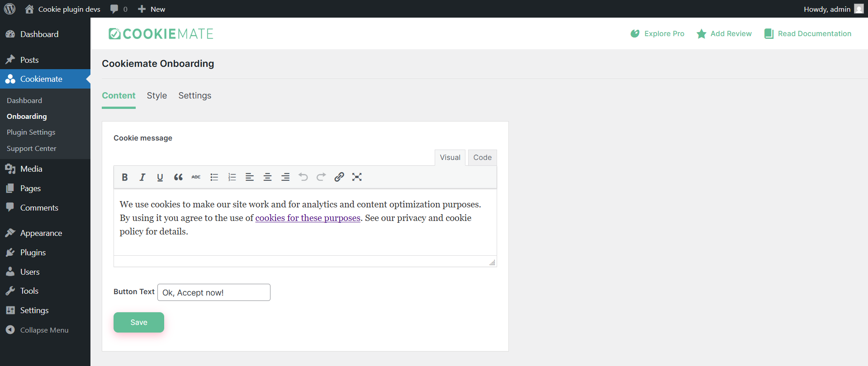Save the cookie message settings

pos(139,323)
